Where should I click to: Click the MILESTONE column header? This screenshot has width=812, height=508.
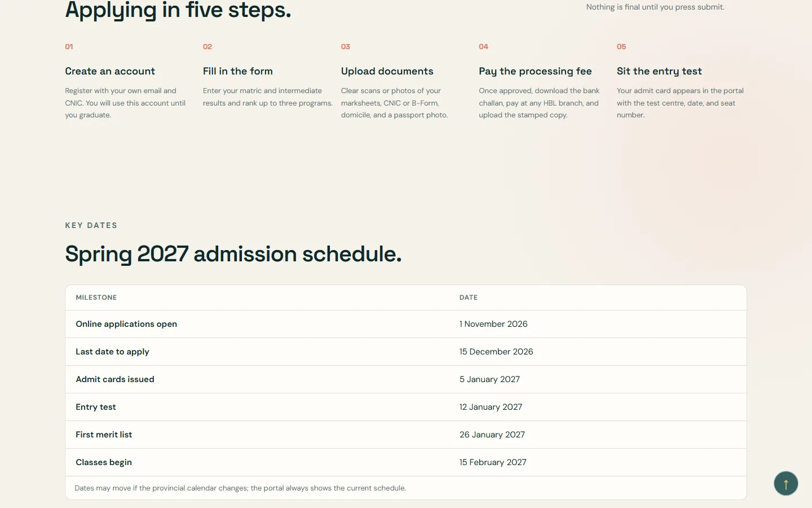(96, 297)
